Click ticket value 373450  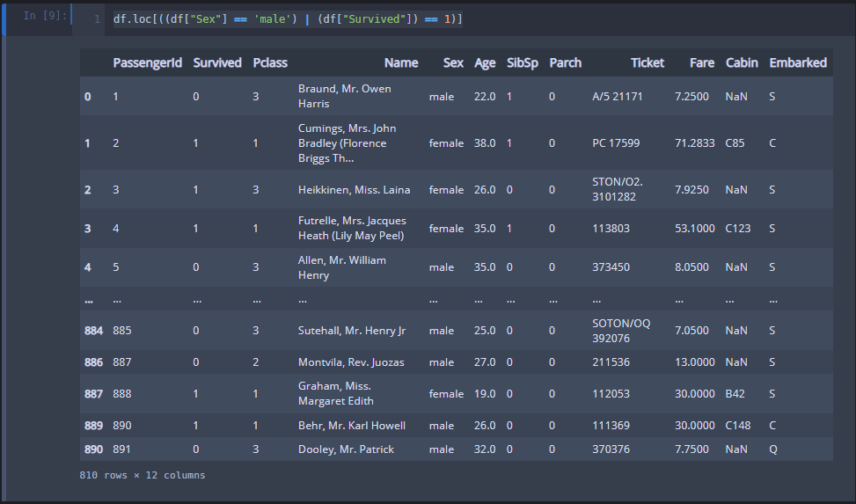[611, 267]
